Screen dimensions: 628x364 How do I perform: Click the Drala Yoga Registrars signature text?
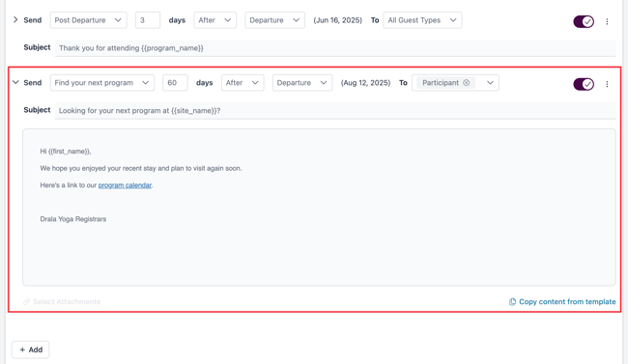[x=73, y=219]
